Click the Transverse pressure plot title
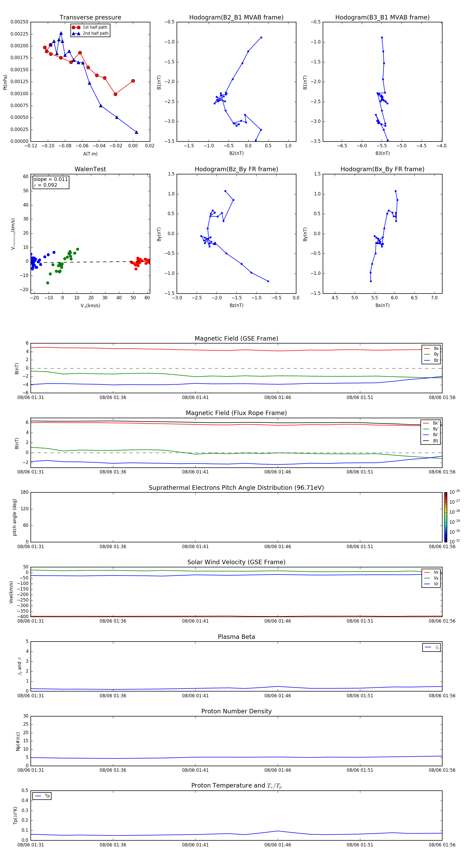Image resolution: width=473 pixels, height=868 pixels. click(x=90, y=18)
